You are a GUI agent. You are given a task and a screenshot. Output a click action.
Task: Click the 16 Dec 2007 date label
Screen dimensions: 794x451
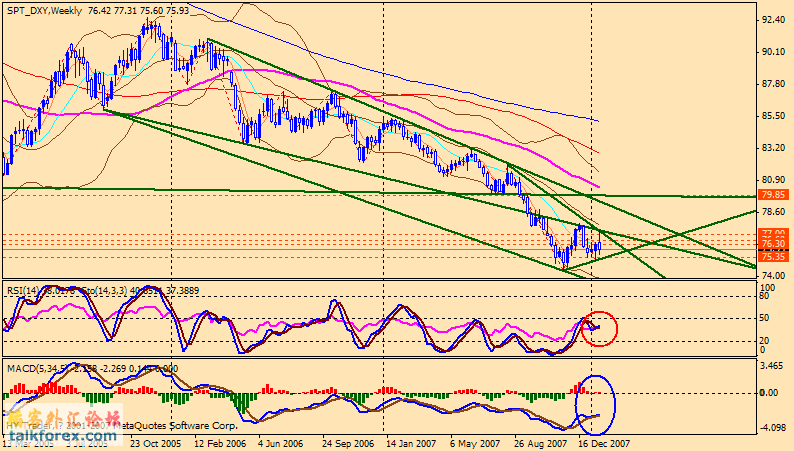click(x=605, y=444)
